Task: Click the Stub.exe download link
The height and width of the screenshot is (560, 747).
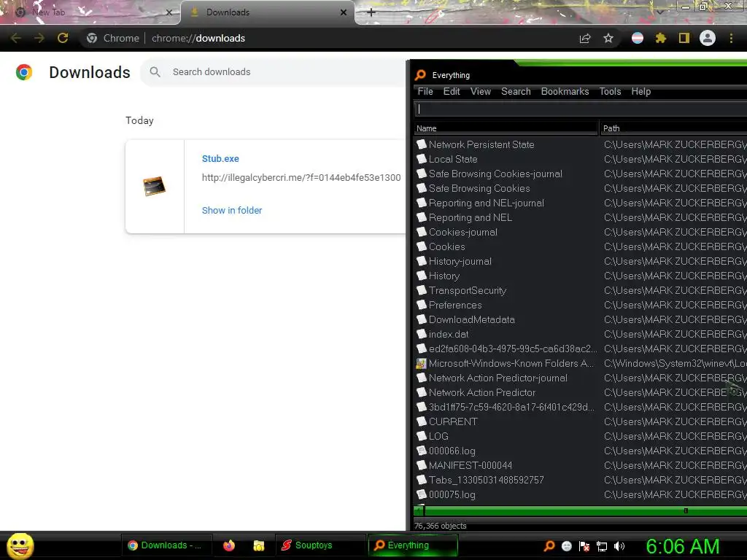Action: [220, 158]
